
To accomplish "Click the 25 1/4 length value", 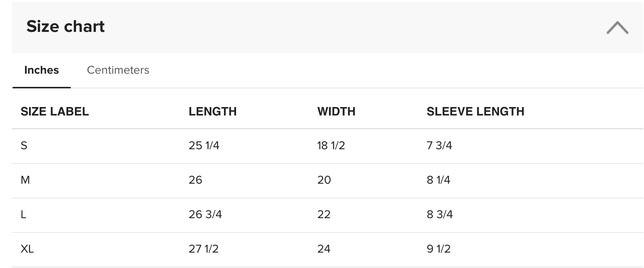I will tap(204, 146).
